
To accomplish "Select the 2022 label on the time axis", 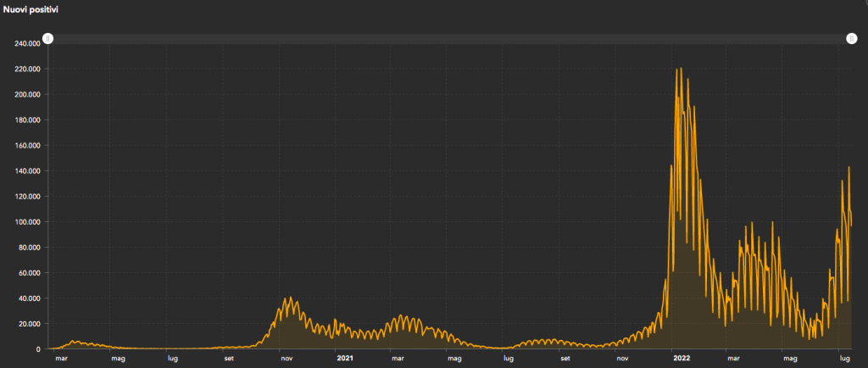I will [x=682, y=359].
